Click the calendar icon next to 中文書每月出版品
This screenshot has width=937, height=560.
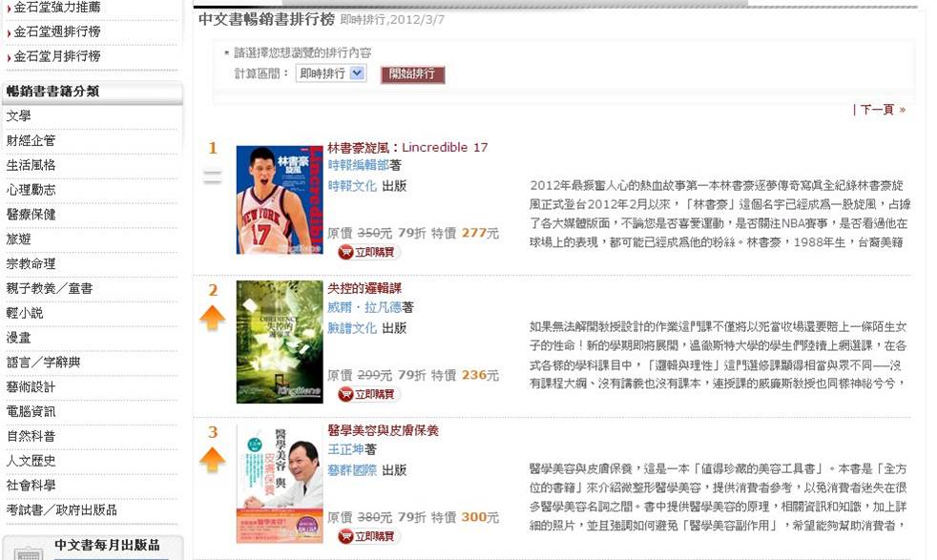click(28, 552)
